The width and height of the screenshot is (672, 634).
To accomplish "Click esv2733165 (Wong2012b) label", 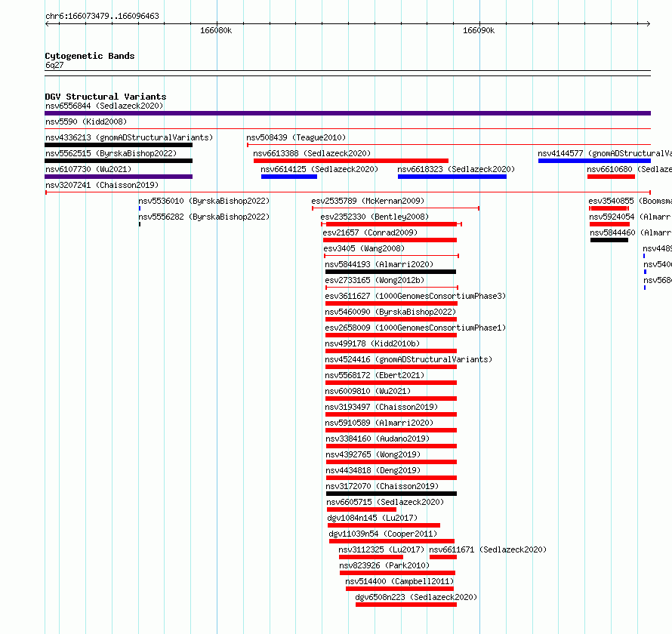I will point(375,280).
